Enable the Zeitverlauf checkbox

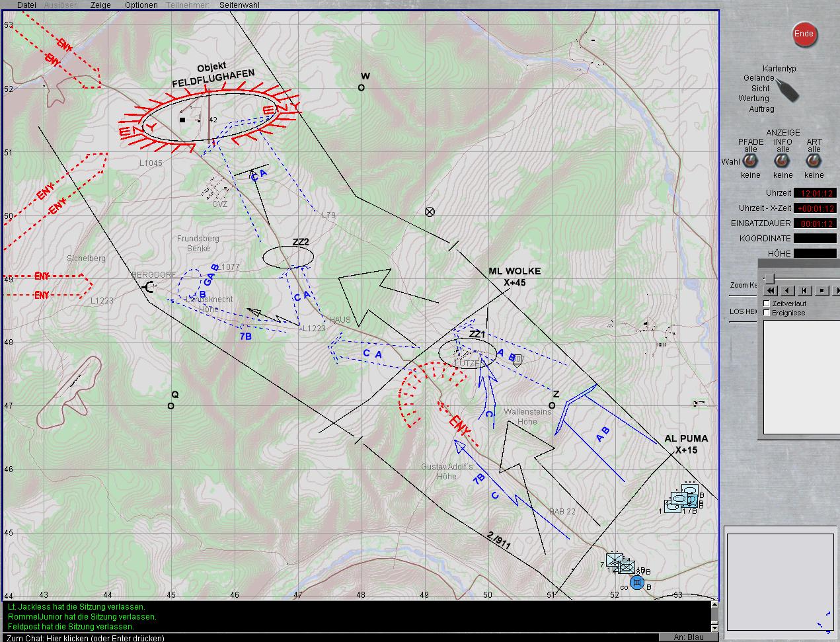pyautogui.click(x=767, y=303)
